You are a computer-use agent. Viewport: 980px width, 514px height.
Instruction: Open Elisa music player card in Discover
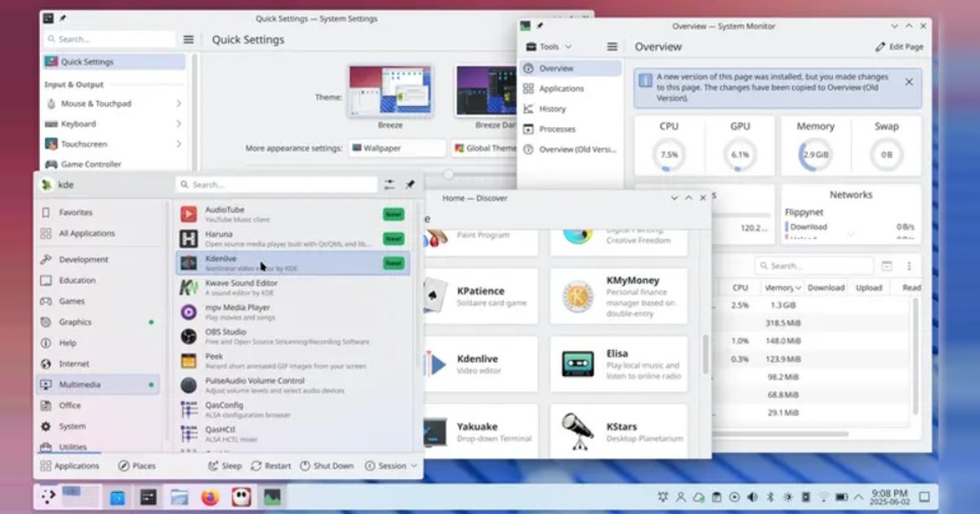tap(618, 364)
